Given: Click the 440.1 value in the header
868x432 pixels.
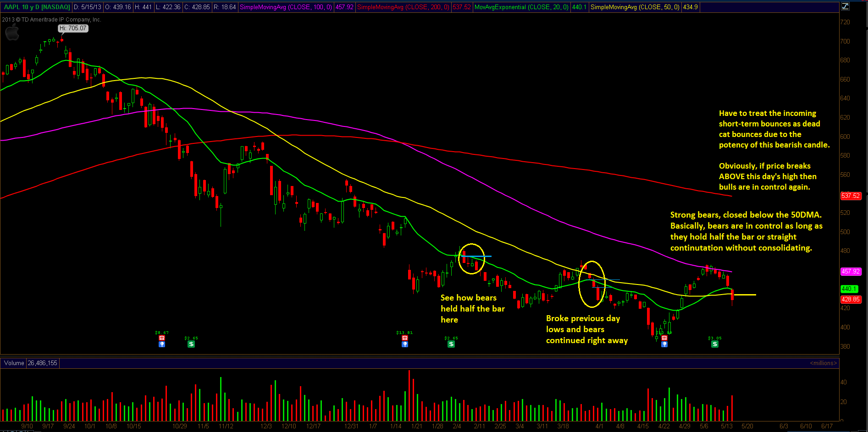Looking at the screenshot, I should 579,7.
